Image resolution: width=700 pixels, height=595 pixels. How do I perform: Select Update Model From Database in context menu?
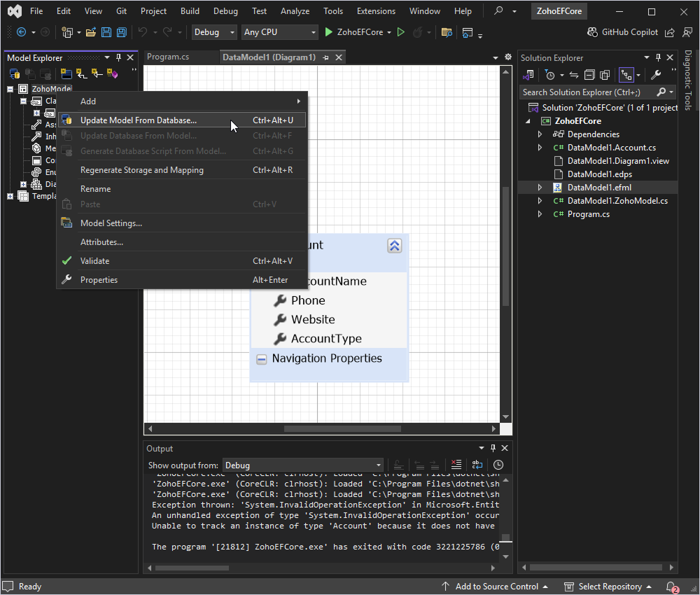point(140,119)
